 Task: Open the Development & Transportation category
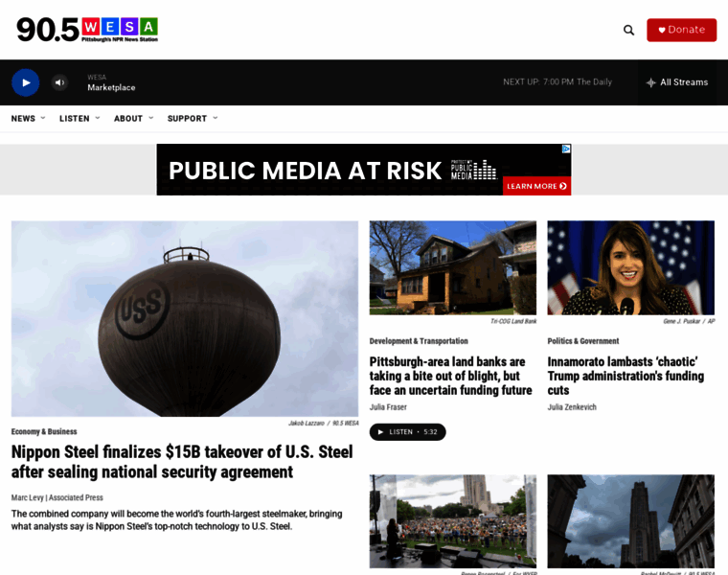coord(419,341)
